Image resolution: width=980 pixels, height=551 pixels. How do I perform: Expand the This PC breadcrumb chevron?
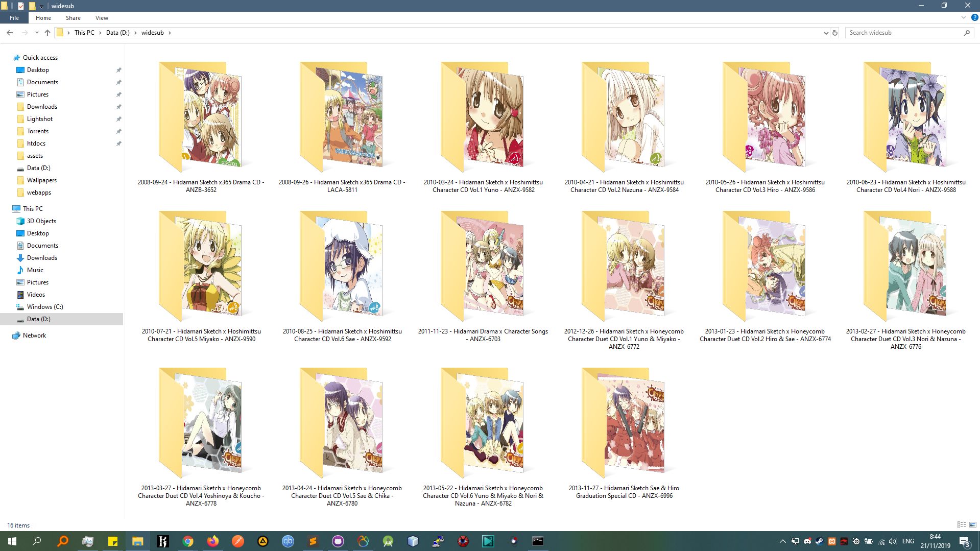click(100, 33)
